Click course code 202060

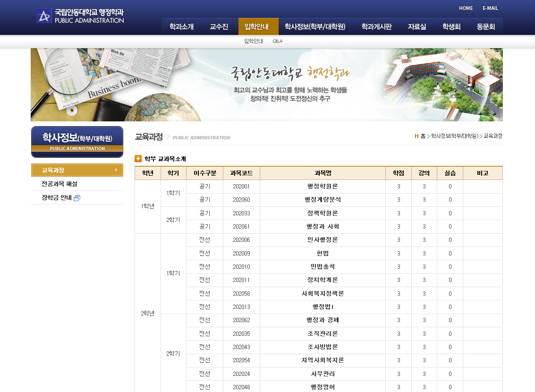(241, 200)
